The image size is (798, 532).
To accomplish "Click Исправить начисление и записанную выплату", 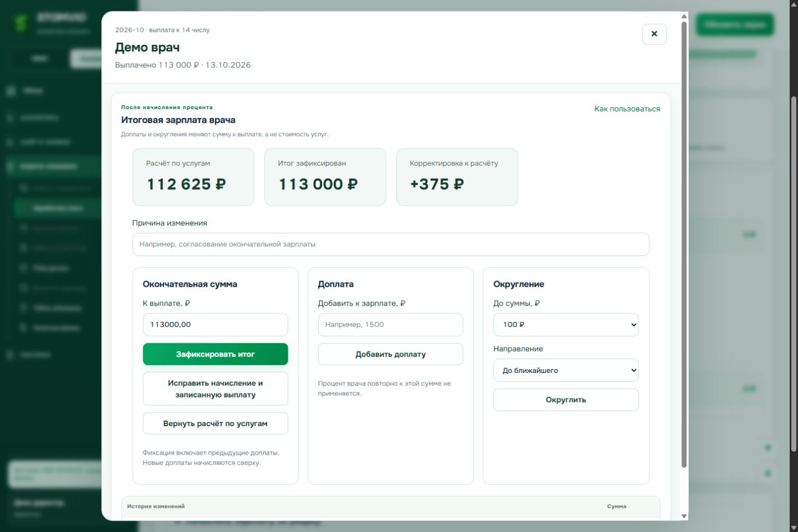I will tap(215, 389).
